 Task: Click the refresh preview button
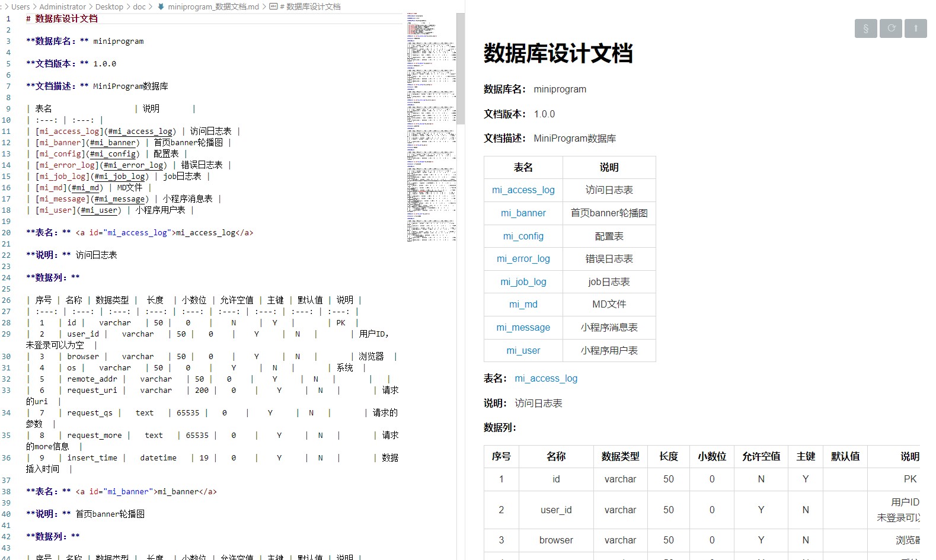(891, 28)
